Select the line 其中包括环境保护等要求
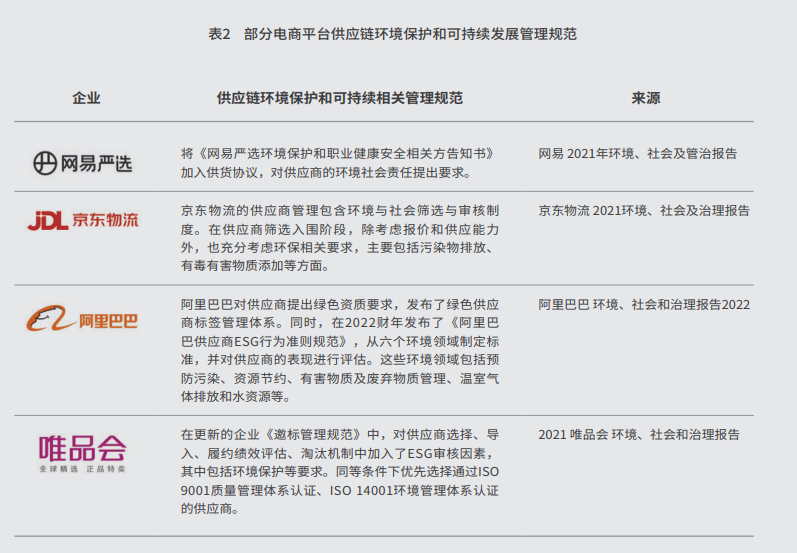Screen dimensions: 797x553 (340, 471)
